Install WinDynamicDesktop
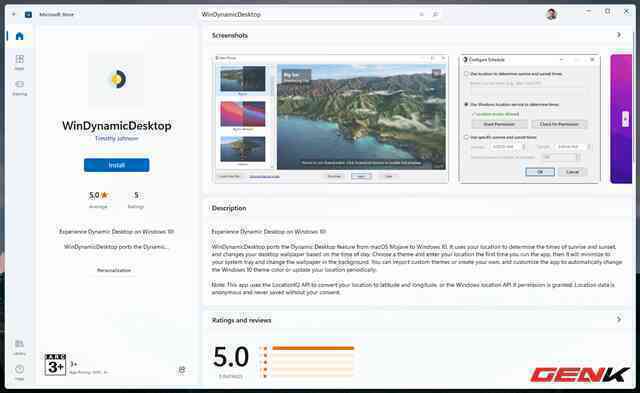640x393 pixels. pyautogui.click(x=116, y=165)
